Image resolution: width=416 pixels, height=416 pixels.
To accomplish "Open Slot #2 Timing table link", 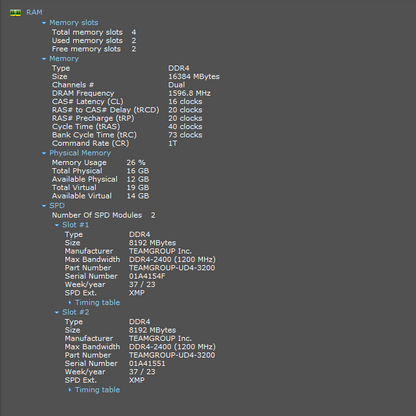I will coord(97,390).
